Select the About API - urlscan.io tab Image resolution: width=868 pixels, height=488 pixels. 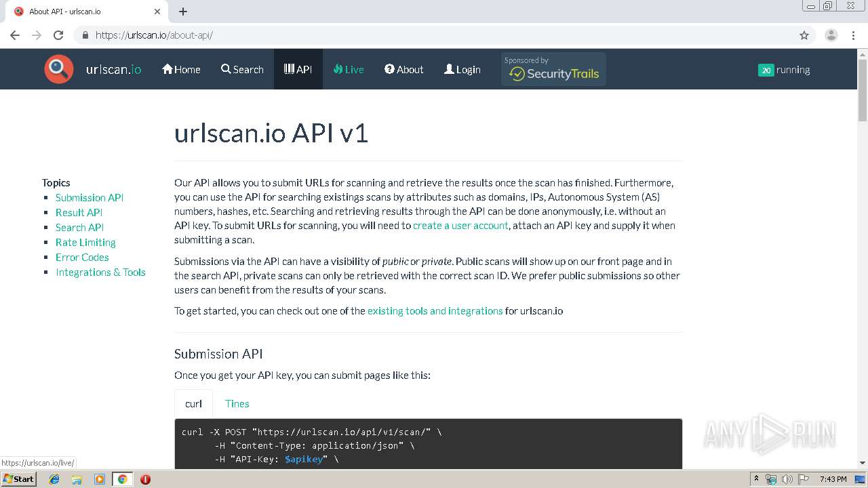86,12
